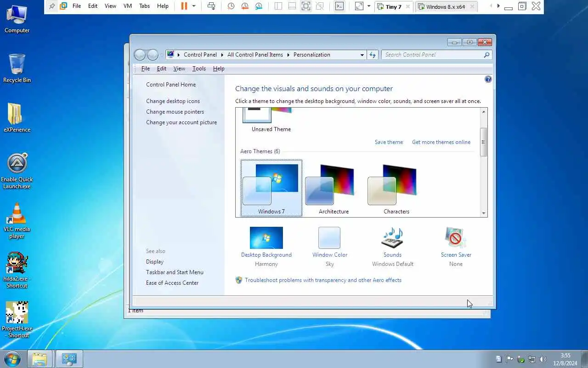Open Change mouse pointers link
The width and height of the screenshot is (588, 368).
pos(175,112)
